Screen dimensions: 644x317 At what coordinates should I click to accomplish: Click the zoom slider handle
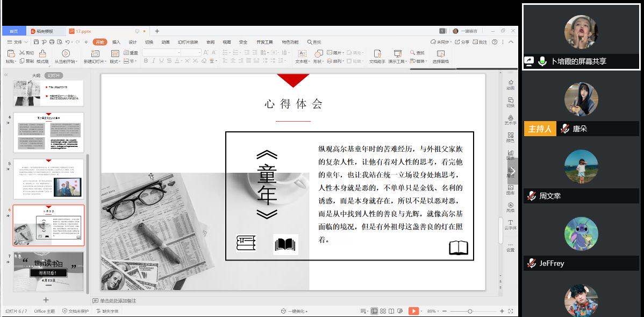(x=470, y=311)
